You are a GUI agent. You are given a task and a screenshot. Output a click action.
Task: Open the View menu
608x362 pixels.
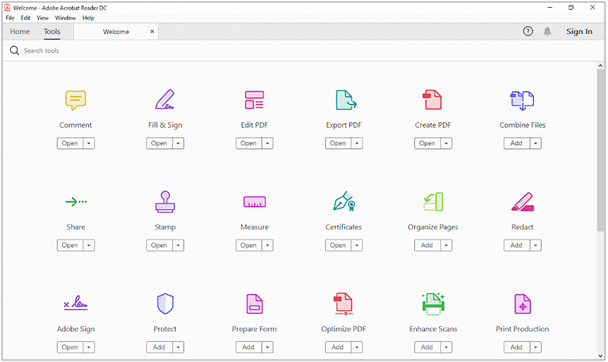43,18
